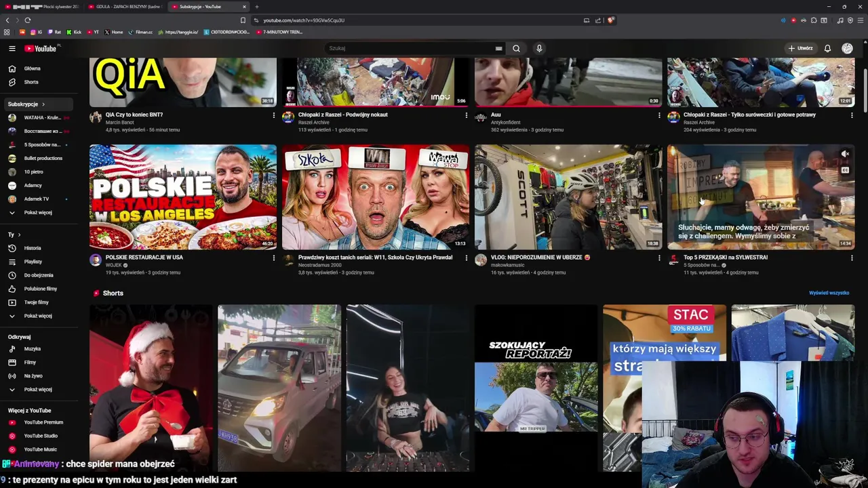This screenshot has width=868, height=488.
Task: Open Polubione filmy liked videos
Action: [x=37, y=289]
